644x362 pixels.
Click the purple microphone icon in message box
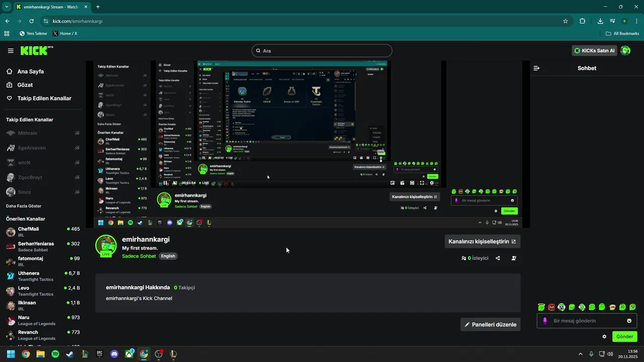click(x=545, y=321)
